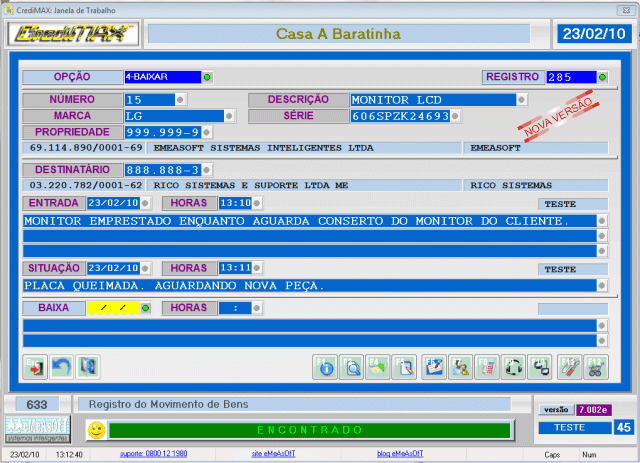
Task: Open the F8 calculator icon
Action: 486,367
